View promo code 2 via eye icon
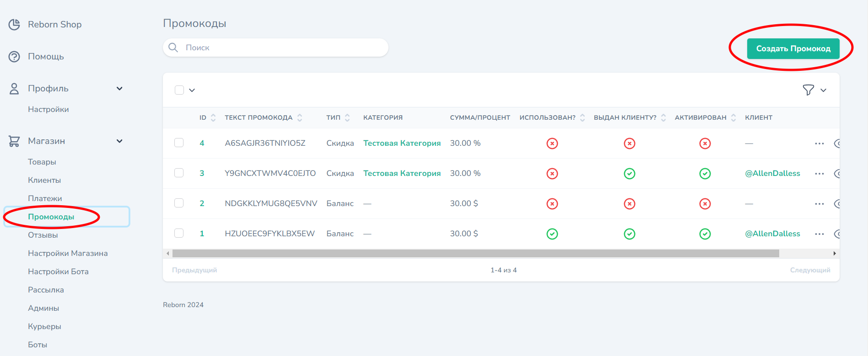Viewport: 868px width, 356px height. (x=837, y=204)
